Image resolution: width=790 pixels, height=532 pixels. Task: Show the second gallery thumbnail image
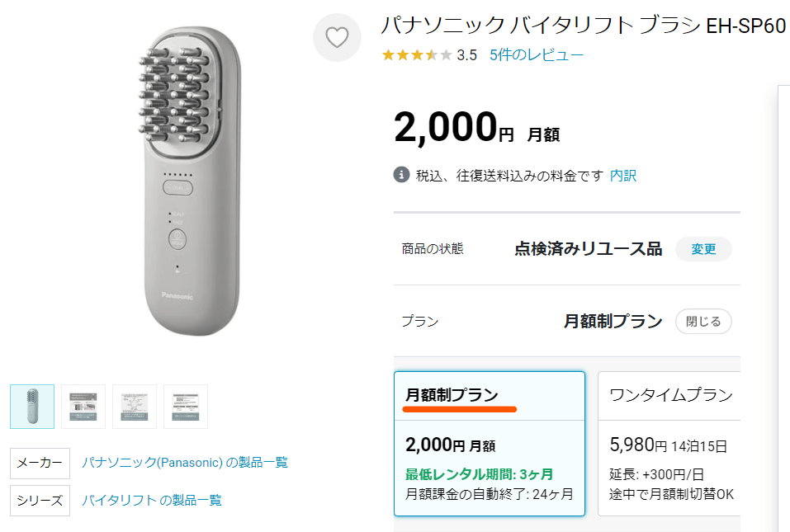click(83, 407)
